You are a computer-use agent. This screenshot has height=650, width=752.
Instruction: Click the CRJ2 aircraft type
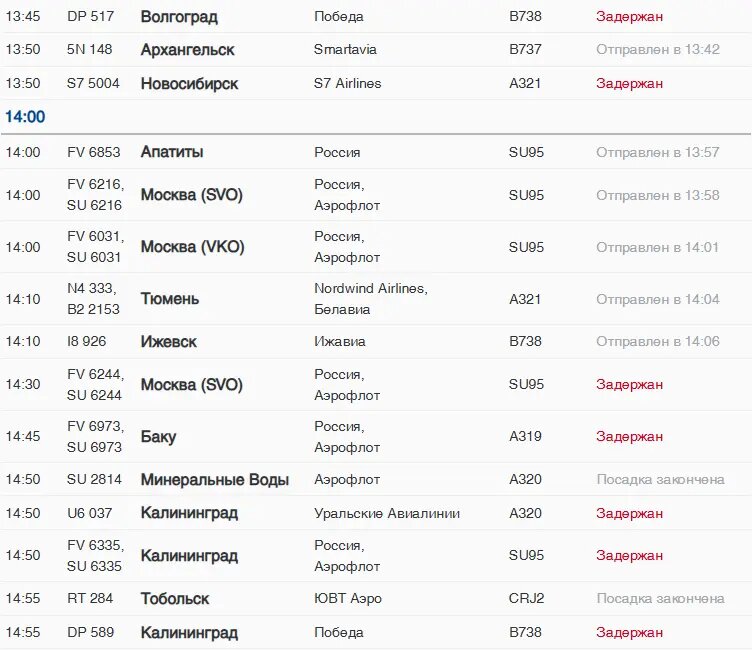526,599
